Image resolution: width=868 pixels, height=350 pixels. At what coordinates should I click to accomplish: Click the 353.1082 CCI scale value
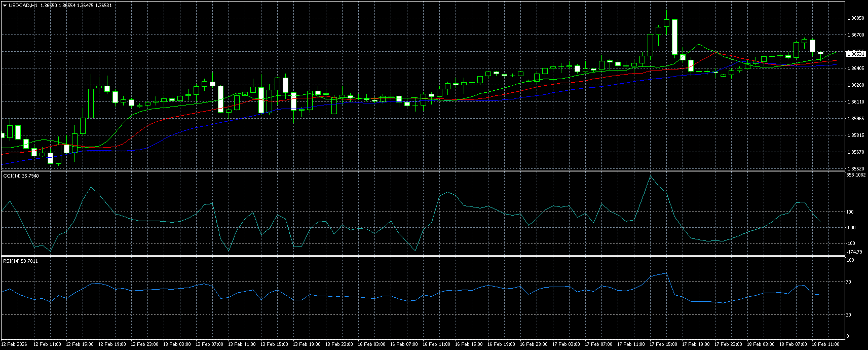coord(856,175)
